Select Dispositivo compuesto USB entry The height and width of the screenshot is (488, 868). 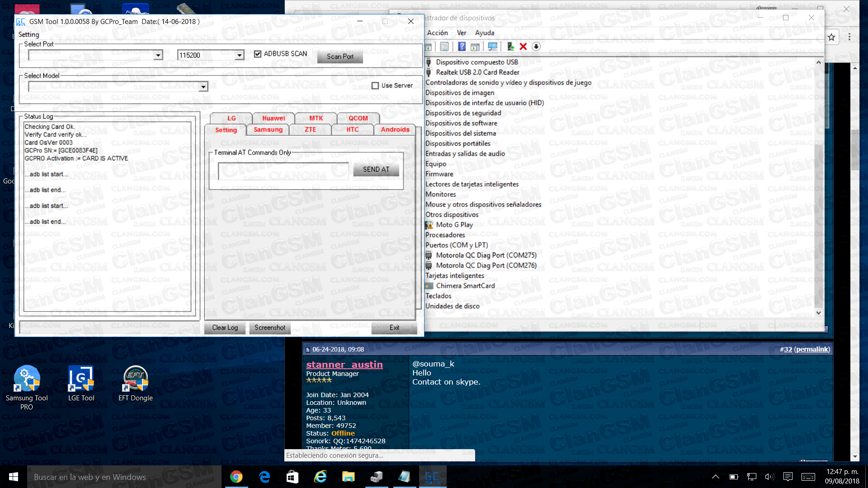pyautogui.click(x=477, y=62)
